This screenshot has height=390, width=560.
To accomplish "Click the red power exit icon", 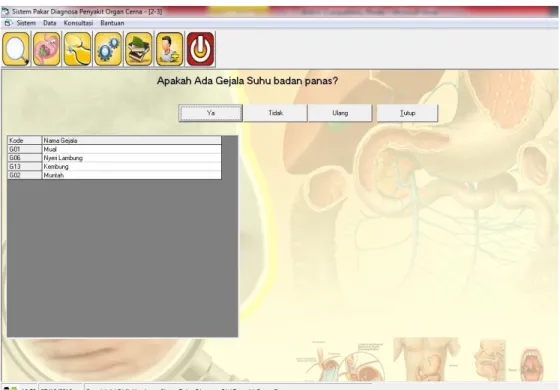I will (200, 49).
